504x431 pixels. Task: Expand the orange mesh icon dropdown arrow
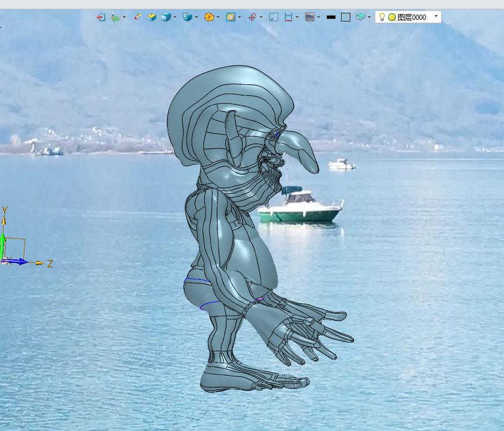pos(218,17)
